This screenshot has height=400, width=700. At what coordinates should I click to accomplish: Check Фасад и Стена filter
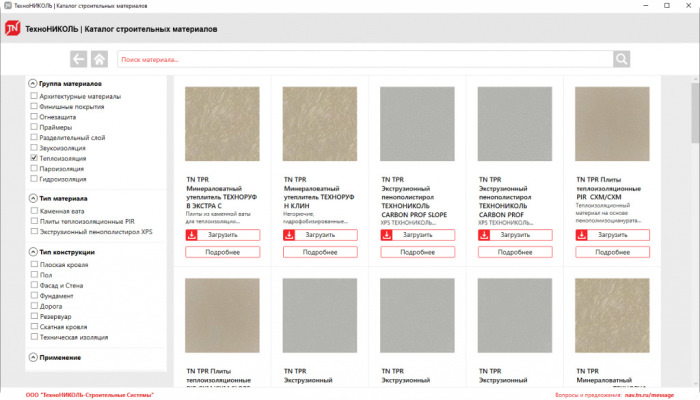pos(34,285)
